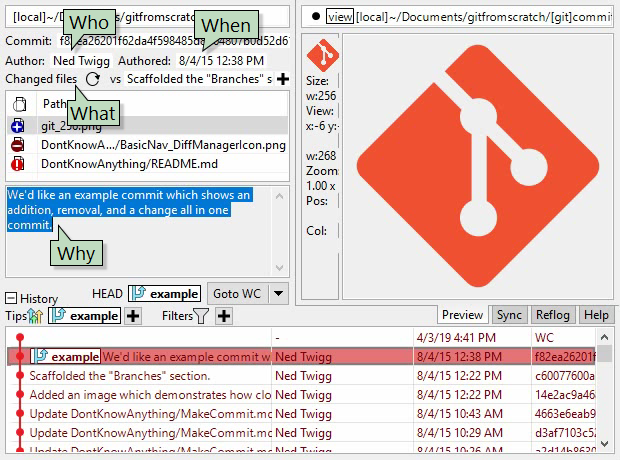
Task: Click the plus button next to the example tip
Action: coord(133,316)
